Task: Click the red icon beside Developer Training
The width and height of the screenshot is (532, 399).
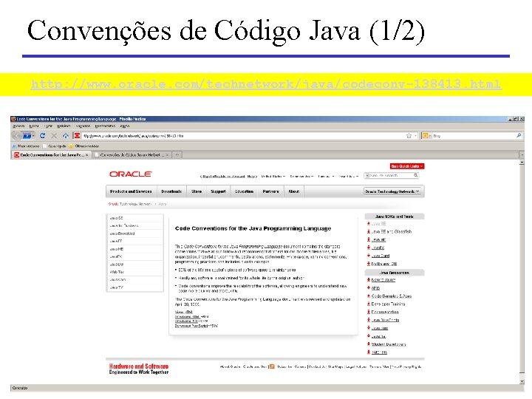Action: tap(369, 304)
